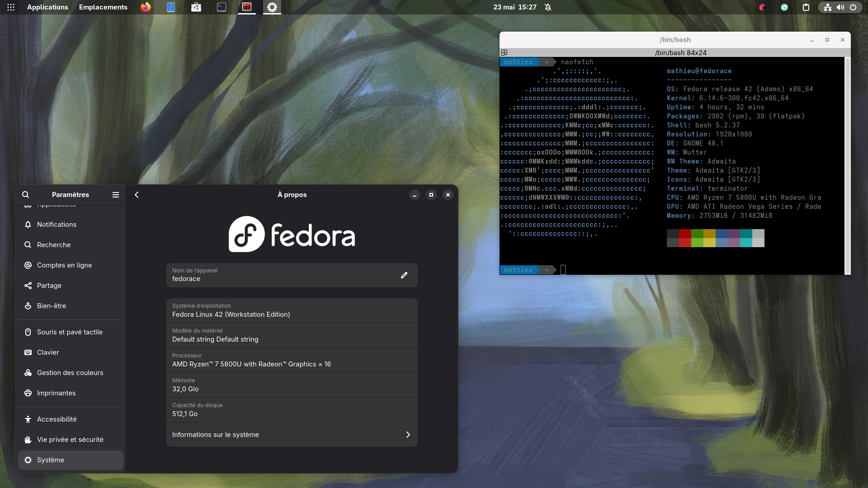Minimize the /bin/bash terminal window
This screenshot has height=488, width=868.
812,40
